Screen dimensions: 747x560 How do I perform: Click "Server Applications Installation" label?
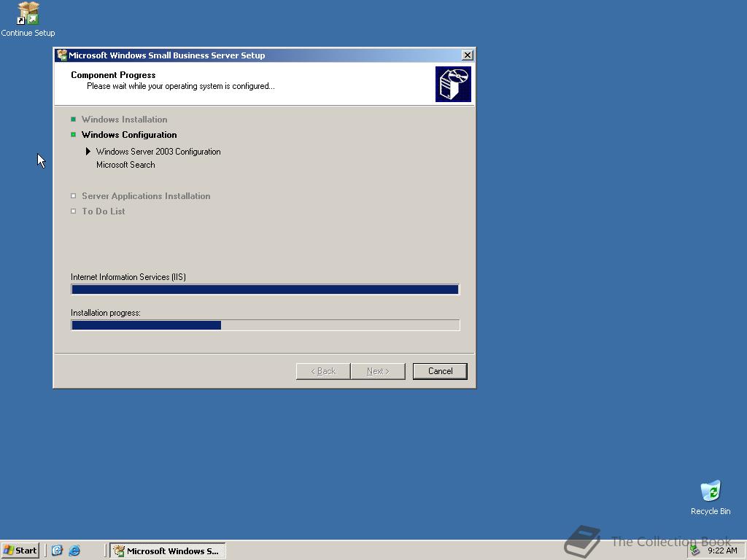146,195
